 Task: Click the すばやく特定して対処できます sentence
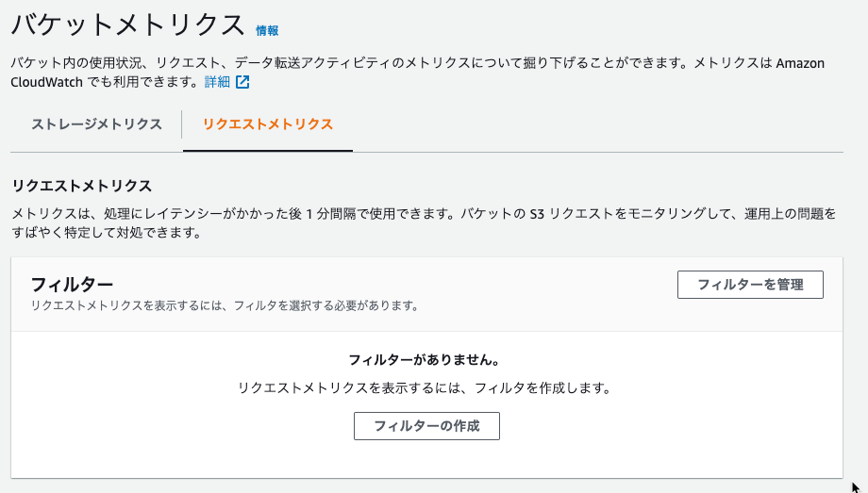click(x=107, y=233)
